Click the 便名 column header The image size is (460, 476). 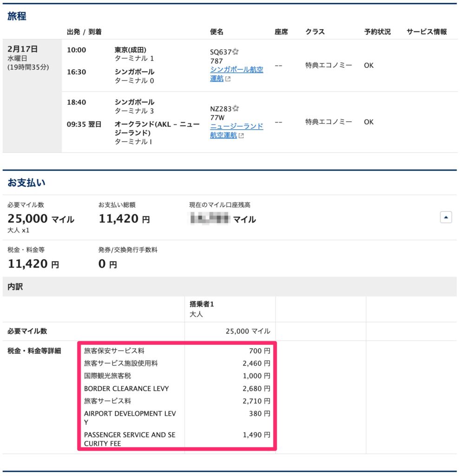coord(217,32)
